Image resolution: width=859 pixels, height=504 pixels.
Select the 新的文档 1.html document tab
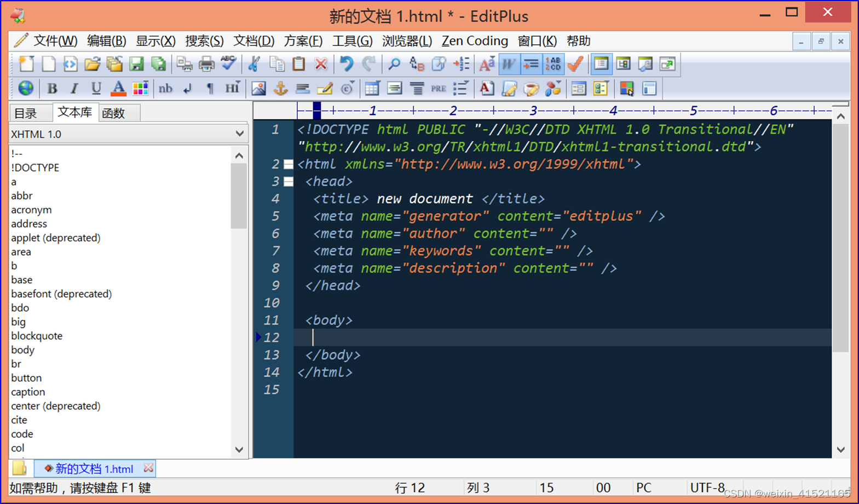click(x=94, y=469)
